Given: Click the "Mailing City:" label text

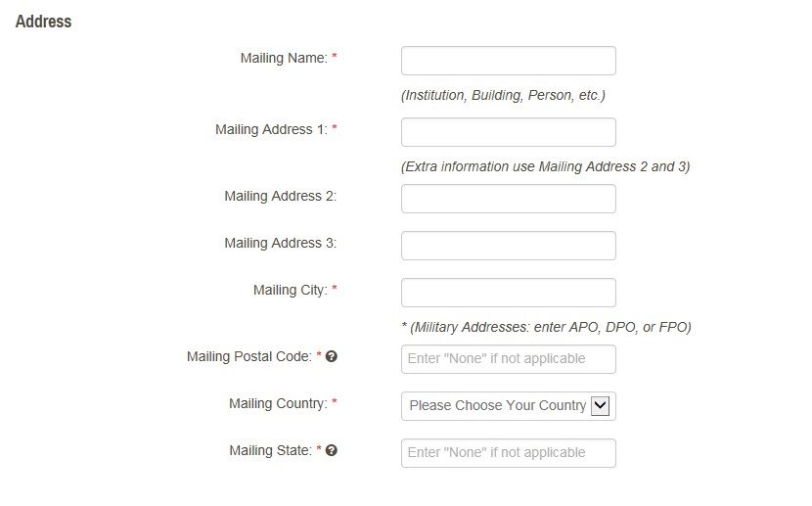Looking at the screenshot, I should [x=290, y=290].
